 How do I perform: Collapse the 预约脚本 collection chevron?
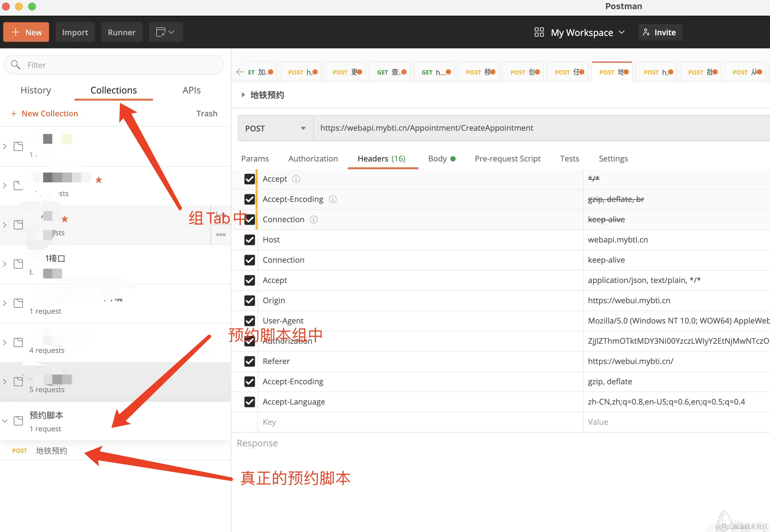[5, 421]
